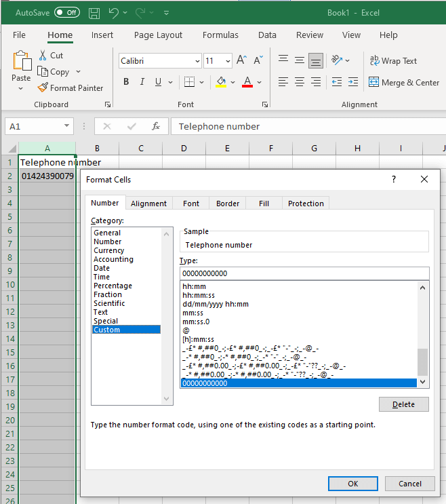446x504 pixels.
Task: Select Special category in list
Action: 106,321
